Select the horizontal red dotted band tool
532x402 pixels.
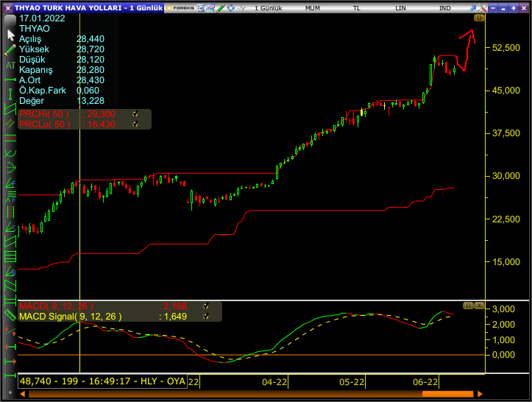click(10, 138)
